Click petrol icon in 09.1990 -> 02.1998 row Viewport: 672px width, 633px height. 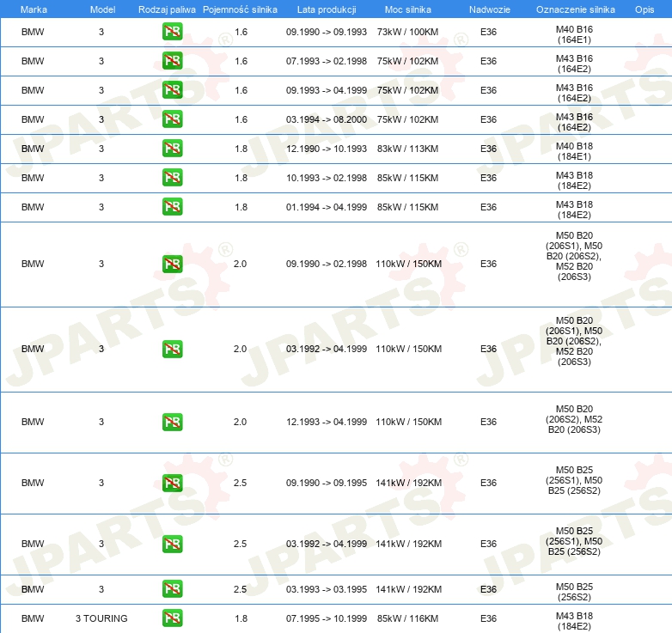(x=172, y=264)
